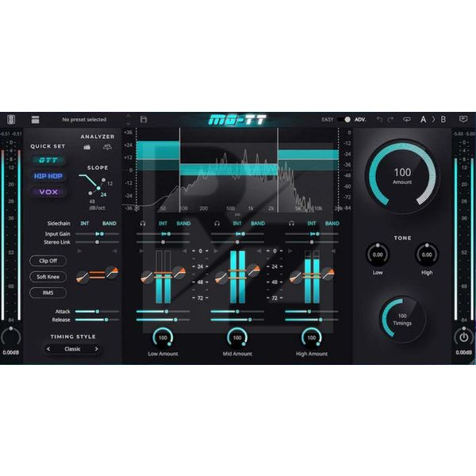Toggle the EASY / ADV. mode switch
476x476 pixels.
point(344,120)
